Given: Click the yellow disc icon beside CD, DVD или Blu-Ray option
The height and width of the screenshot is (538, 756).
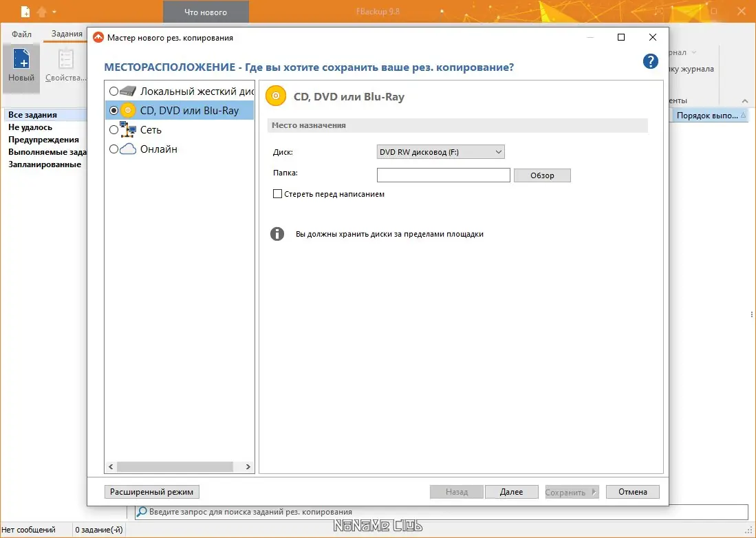Looking at the screenshot, I should 128,110.
